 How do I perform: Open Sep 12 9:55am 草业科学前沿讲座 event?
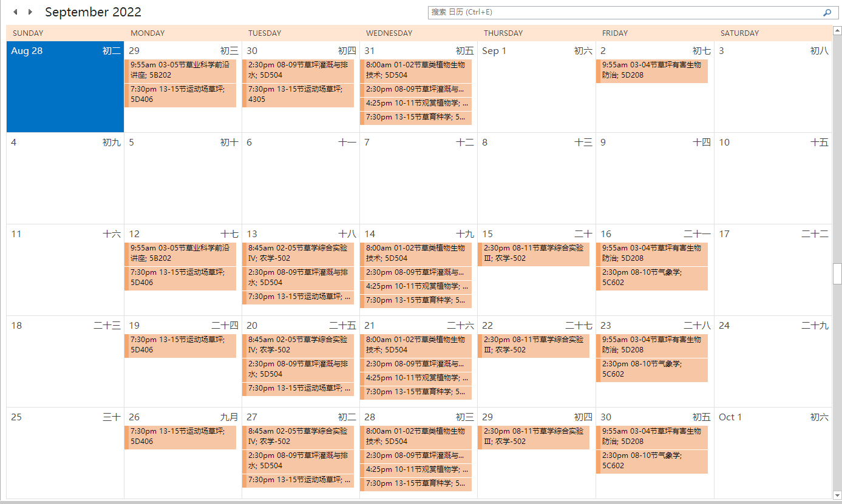pyautogui.click(x=180, y=254)
